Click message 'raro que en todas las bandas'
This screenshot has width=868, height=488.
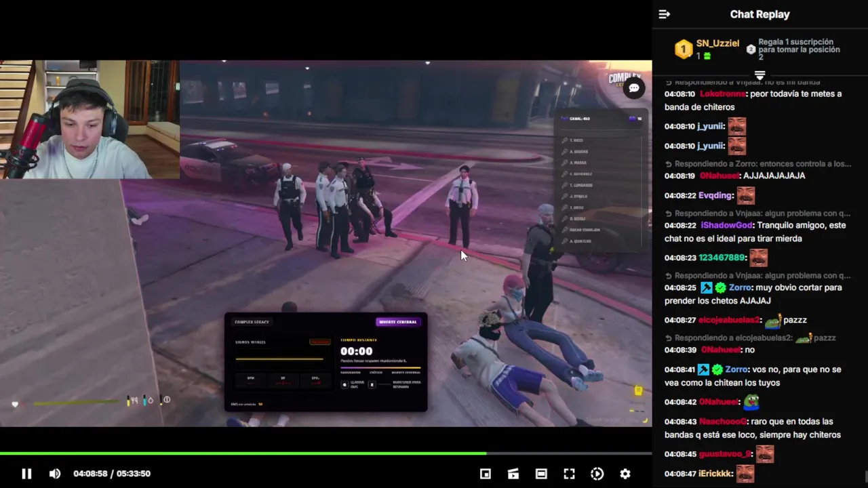point(753,428)
